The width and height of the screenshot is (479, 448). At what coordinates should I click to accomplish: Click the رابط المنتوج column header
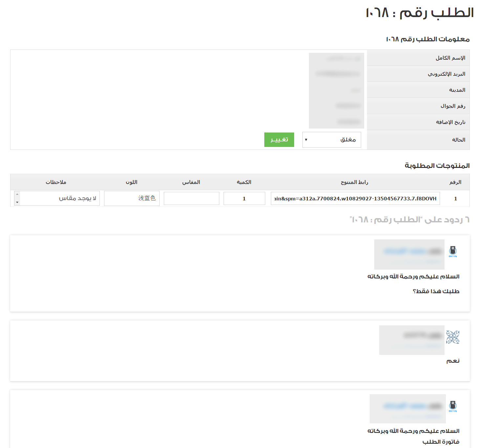coord(354,182)
